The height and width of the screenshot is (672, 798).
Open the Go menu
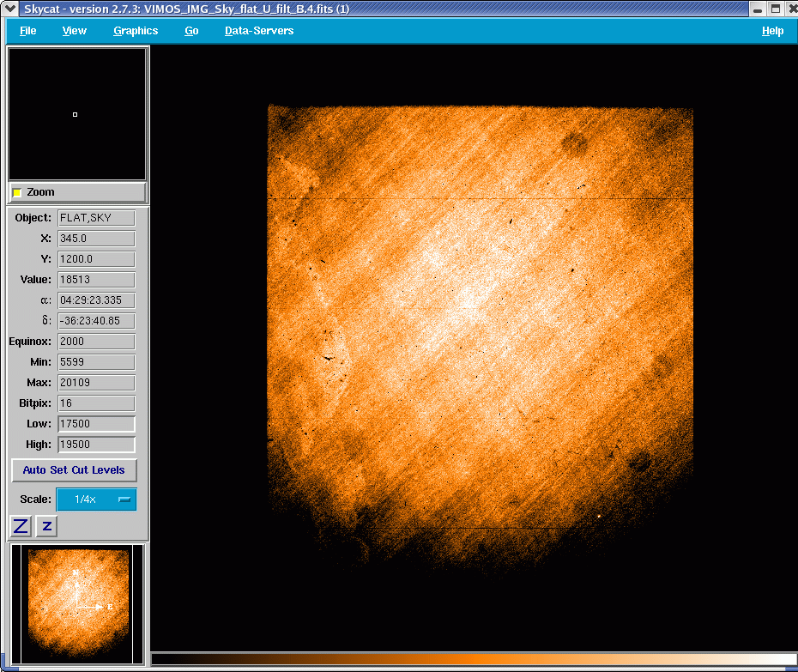[x=191, y=31]
